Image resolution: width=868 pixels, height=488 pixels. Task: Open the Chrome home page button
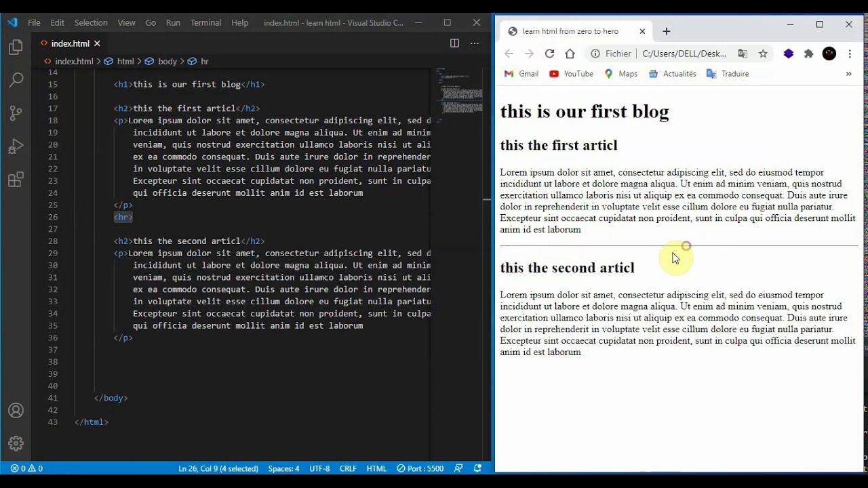(570, 54)
